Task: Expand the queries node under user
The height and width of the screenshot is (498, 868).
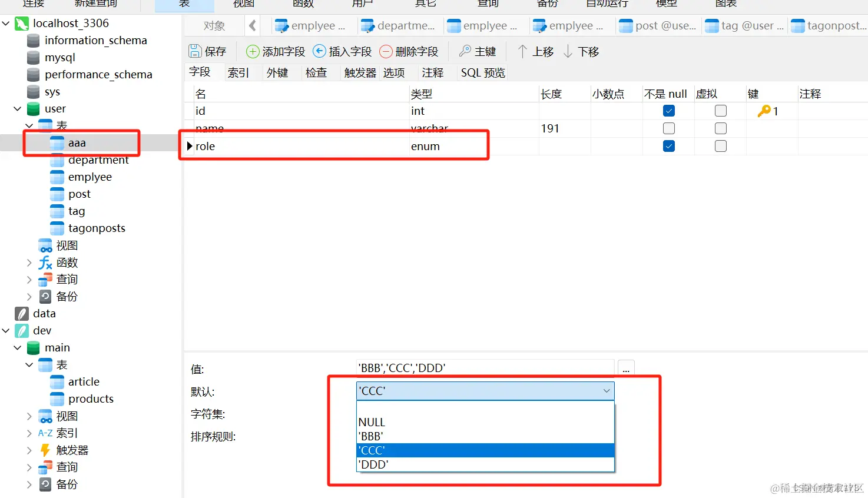Action: click(29, 280)
